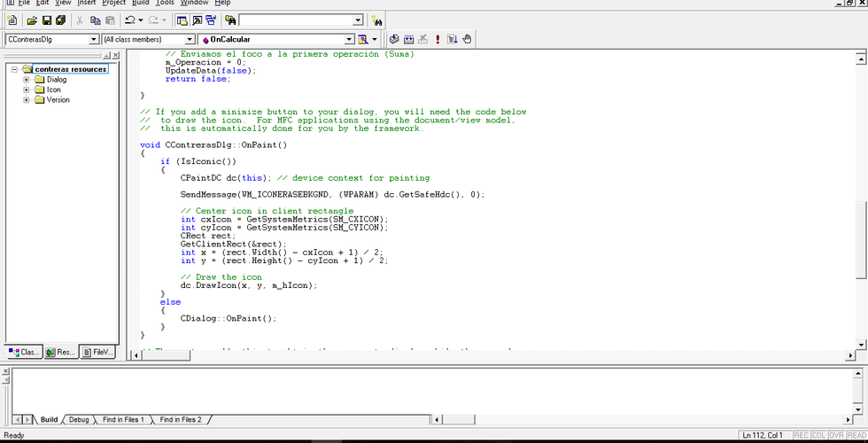The image size is (868, 443).
Task: Click the Paste toolbar icon
Action: tap(110, 20)
